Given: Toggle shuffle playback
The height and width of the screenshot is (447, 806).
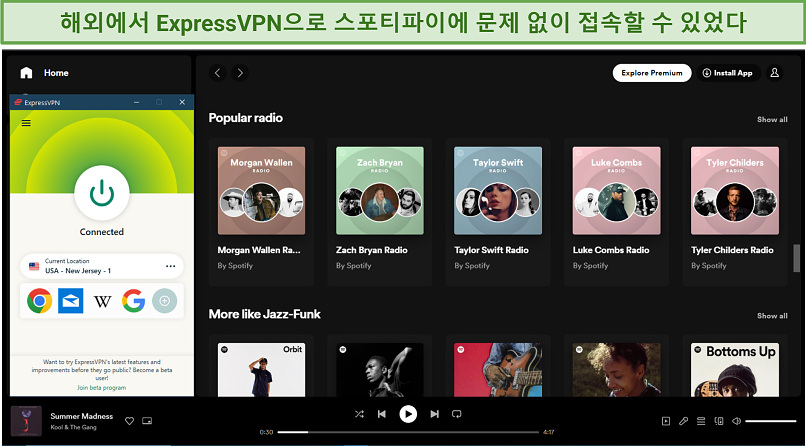Looking at the screenshot, I should click(359, 414).
